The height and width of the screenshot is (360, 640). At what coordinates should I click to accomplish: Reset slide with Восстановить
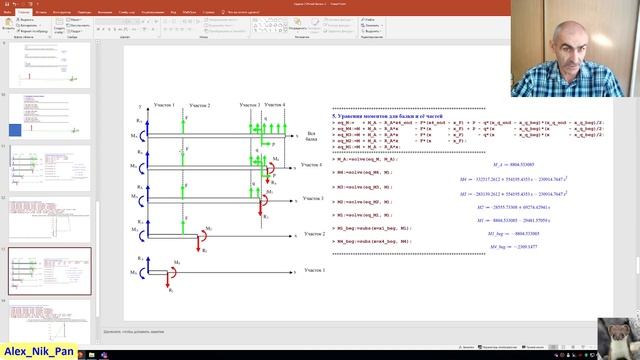click(78, 25)
